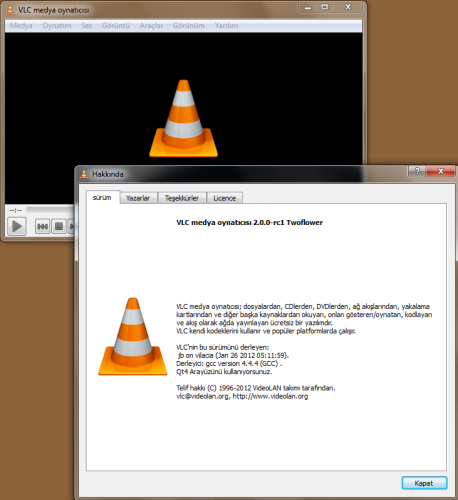This screenshot has height=500, width=458.
Task: Click the large VLC cone logo in the about dialog
Action: 133,337
